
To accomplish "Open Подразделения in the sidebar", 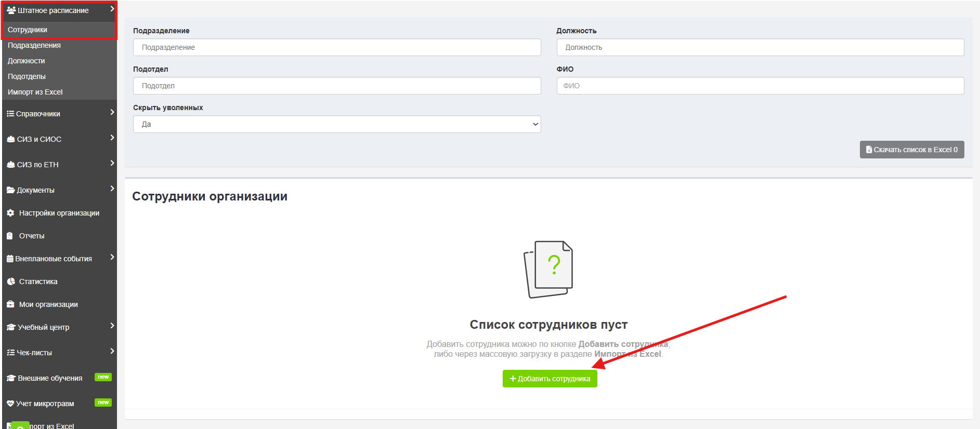I will point(34,45).
